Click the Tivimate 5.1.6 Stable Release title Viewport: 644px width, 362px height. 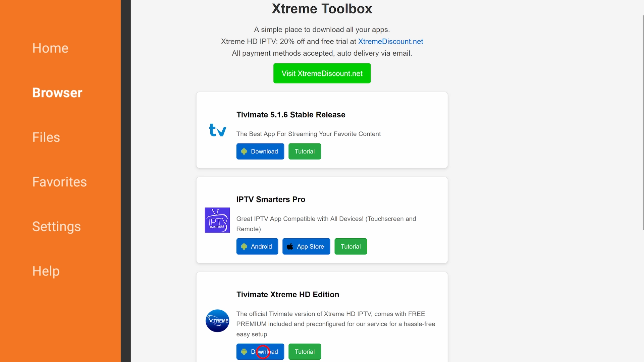pyautogui.click(x=291, y=115)
